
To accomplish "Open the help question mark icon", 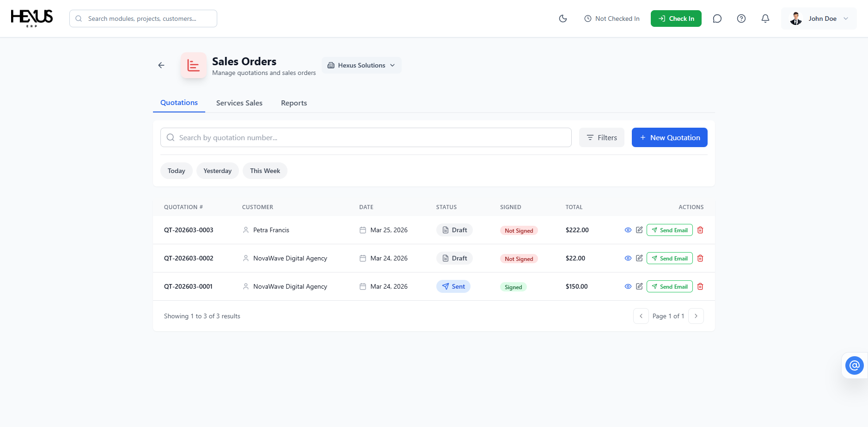I will click(x=741, y=19).
